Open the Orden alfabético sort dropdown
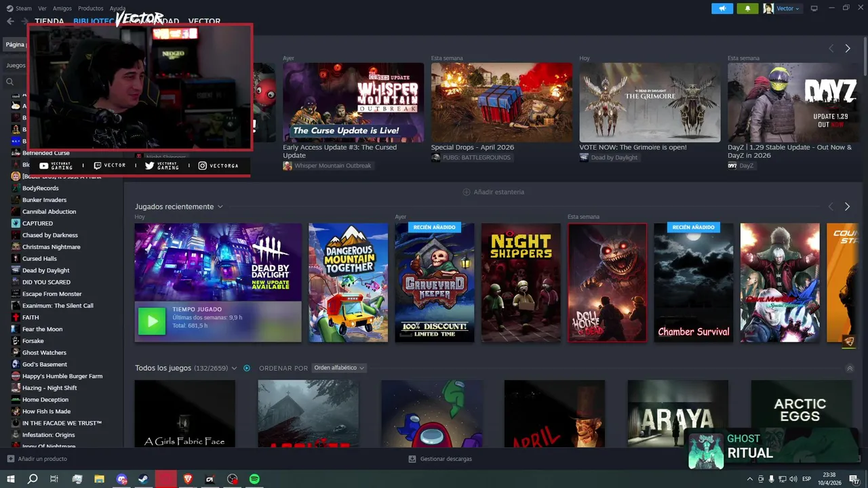 (339, 368)
